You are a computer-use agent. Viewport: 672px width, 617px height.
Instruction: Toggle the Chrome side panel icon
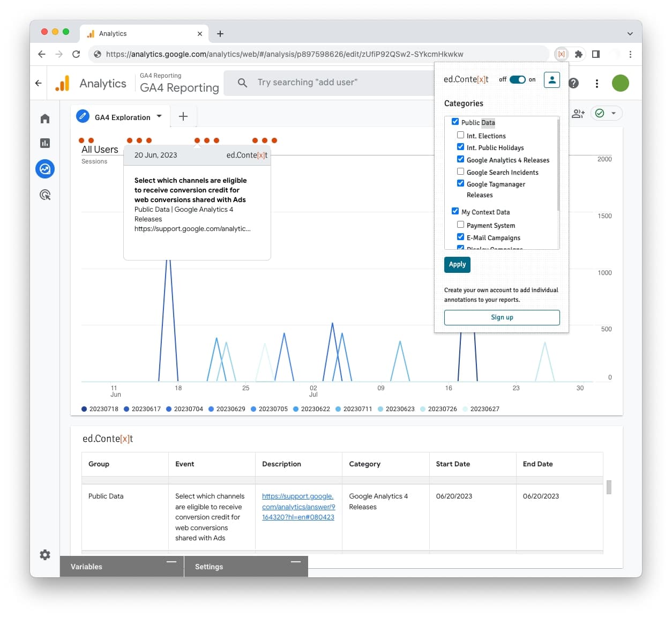[596, 54]
